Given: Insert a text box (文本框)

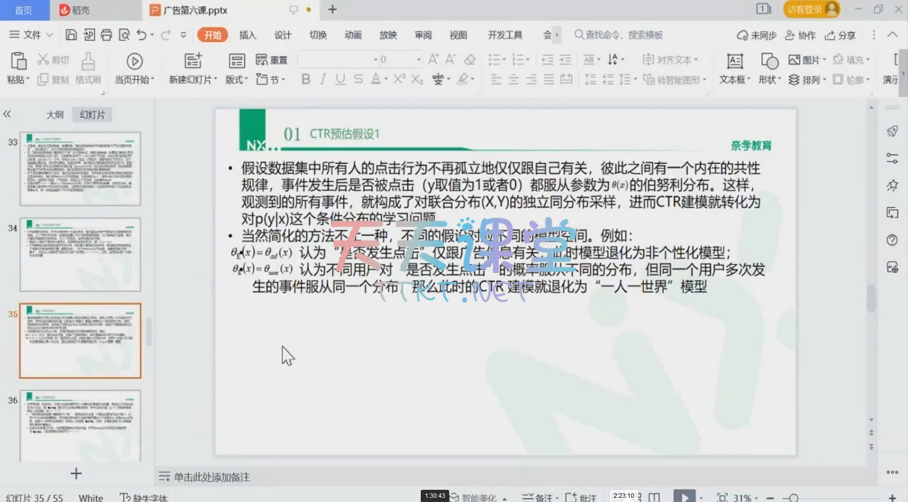Looking at the screenshot, I should coord(734,68).
